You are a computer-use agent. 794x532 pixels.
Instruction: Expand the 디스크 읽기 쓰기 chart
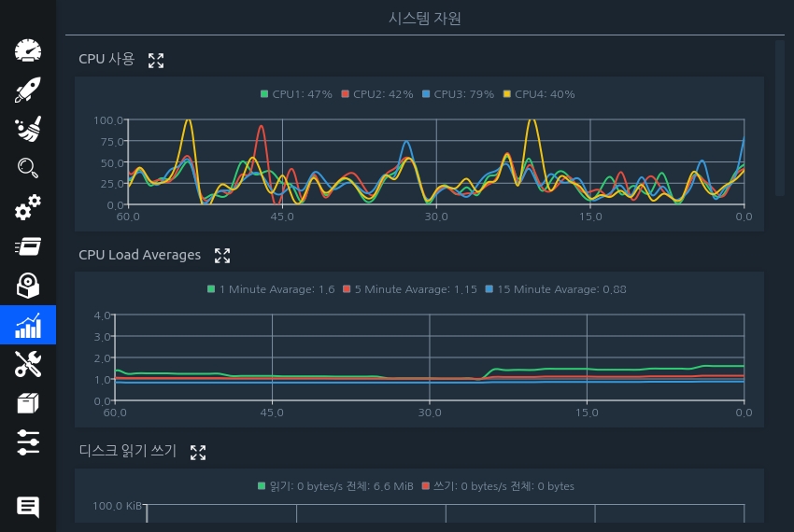(x=198, y=453)
